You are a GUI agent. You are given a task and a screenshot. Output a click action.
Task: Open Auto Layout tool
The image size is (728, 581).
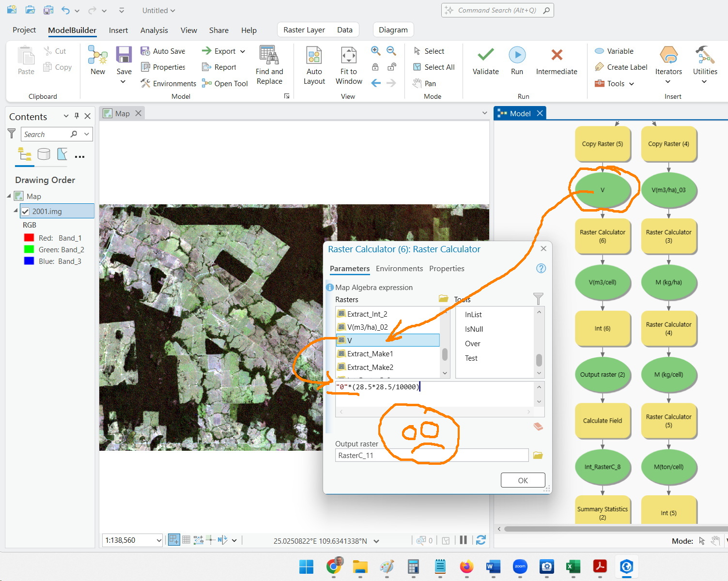point(314,65)
